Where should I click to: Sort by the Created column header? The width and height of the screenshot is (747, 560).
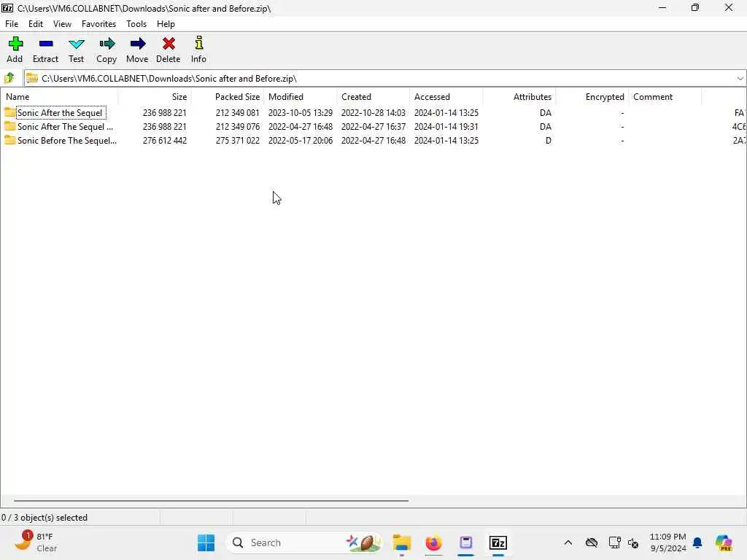click(373, 97)
